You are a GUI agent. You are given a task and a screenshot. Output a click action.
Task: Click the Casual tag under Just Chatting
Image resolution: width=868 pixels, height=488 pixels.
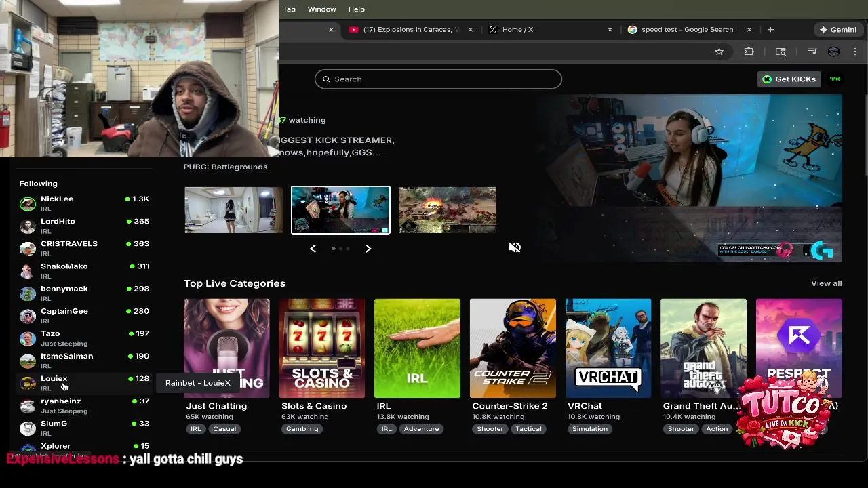pyautogui.click(x=224, y=429)
